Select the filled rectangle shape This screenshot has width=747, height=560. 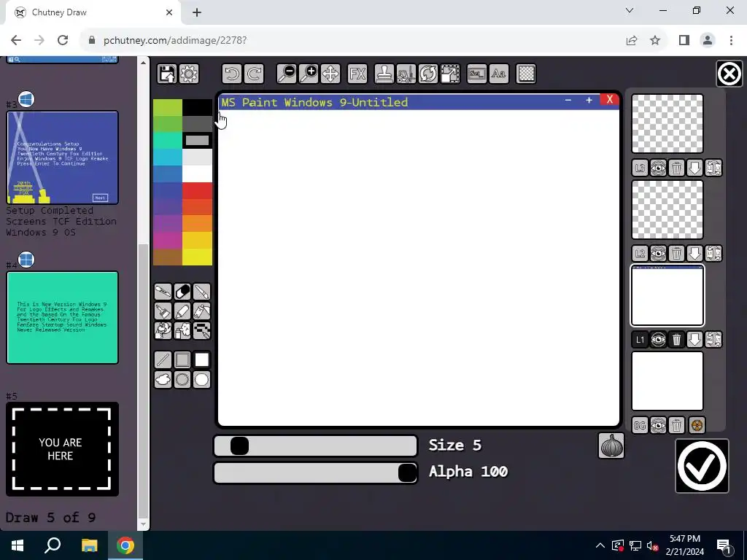(201, 360)
